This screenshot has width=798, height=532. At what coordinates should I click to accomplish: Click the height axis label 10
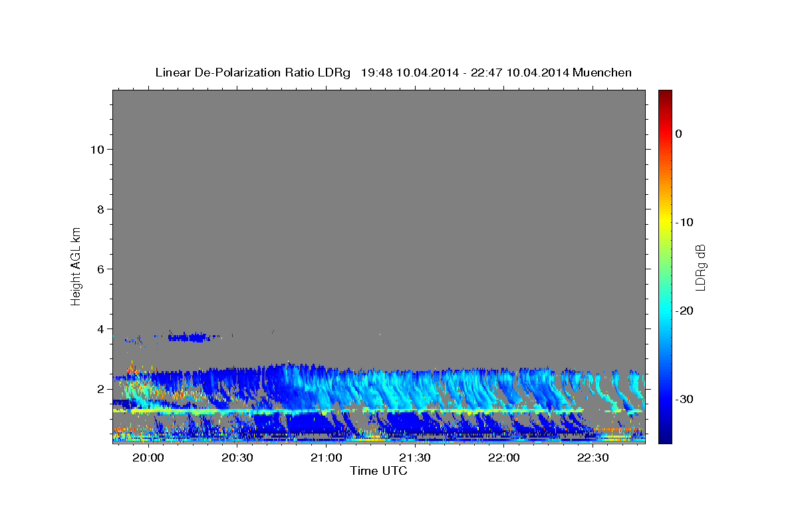click(97, 149)
